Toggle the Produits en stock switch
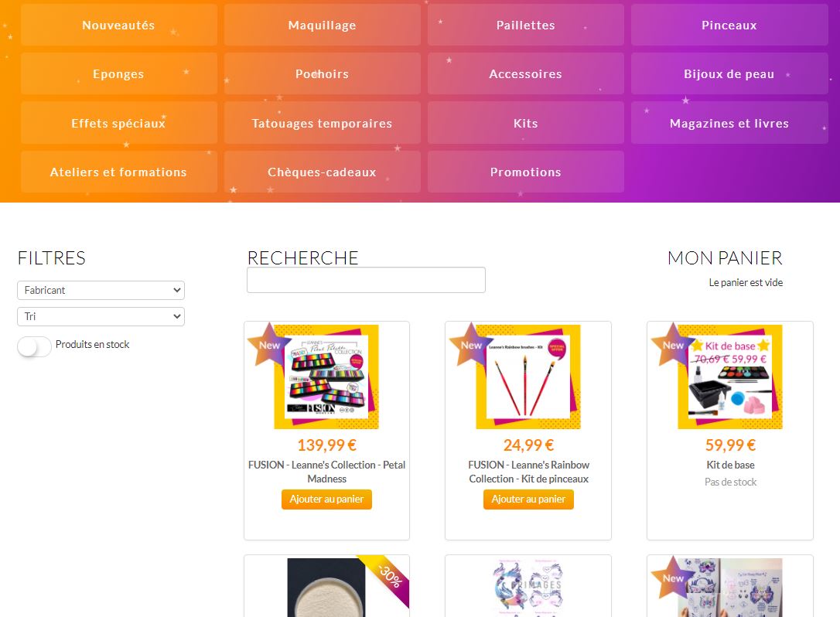 [34, 346]
